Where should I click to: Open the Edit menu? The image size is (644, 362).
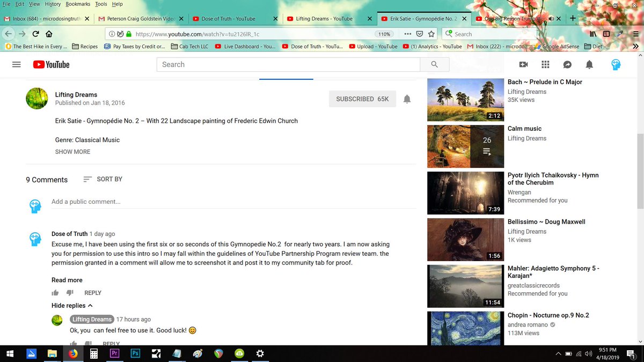click(20, 4)
